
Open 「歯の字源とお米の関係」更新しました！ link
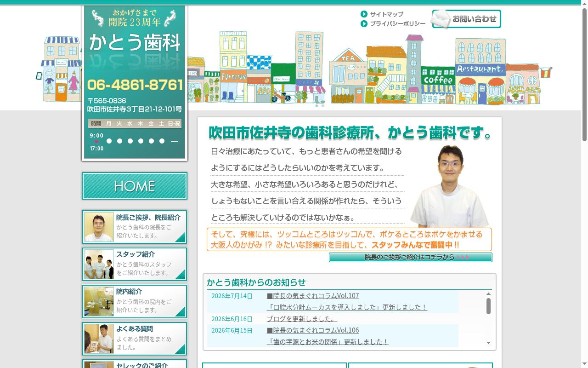(328, 341)
